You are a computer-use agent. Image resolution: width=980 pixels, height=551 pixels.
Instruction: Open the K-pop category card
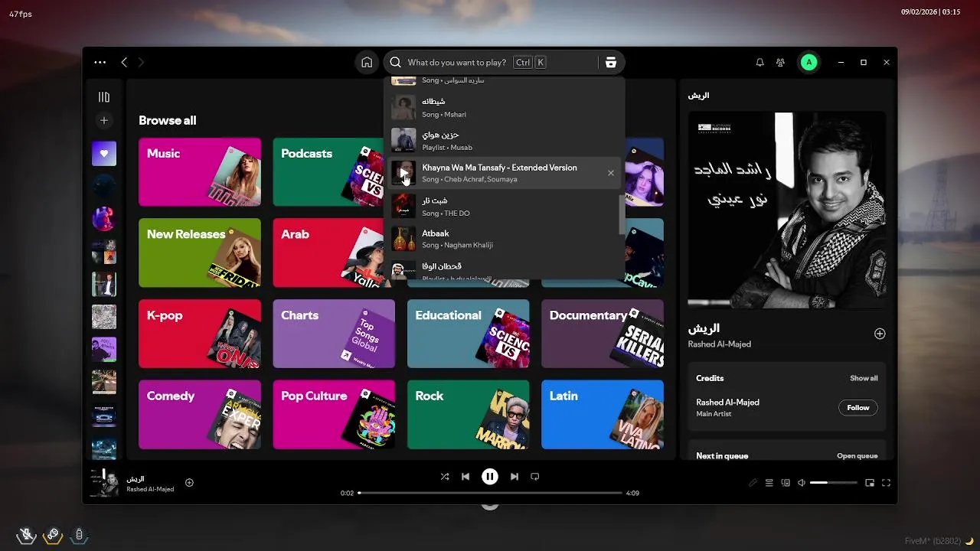tap(200, 334)
